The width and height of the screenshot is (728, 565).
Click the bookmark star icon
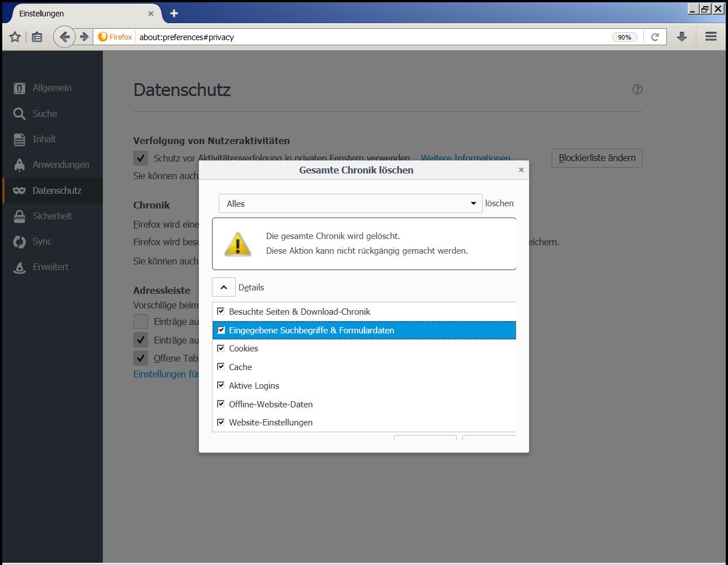[x=15, y=37]
